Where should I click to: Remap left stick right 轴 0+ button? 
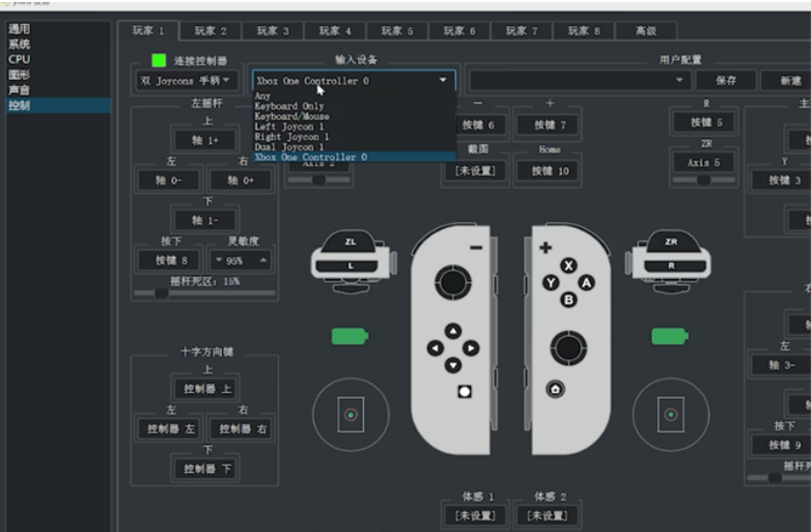tap(241, 181)
